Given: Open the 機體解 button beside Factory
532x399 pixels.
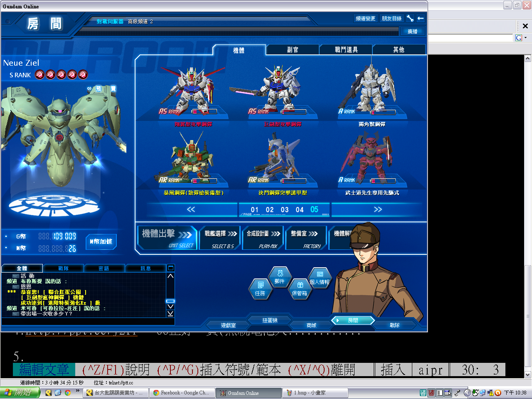Looking at the screenshot, I should (341, 238).
